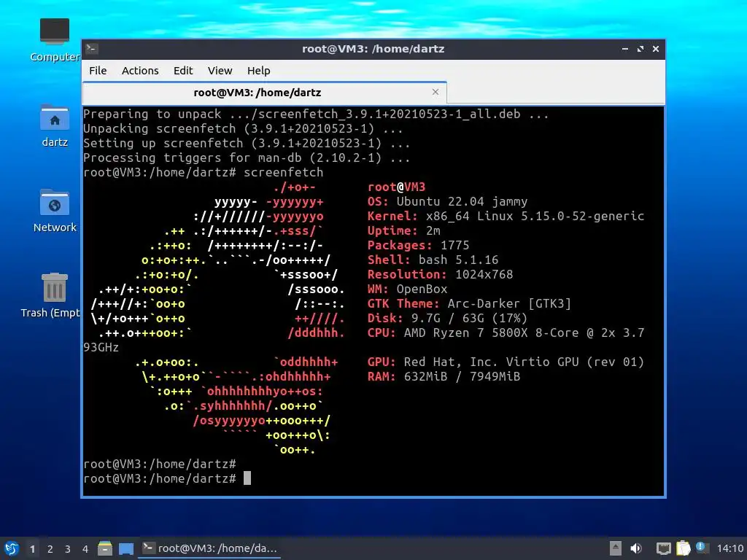Open the volume speaker control
747x560 pixels.
tap(635, 548)
